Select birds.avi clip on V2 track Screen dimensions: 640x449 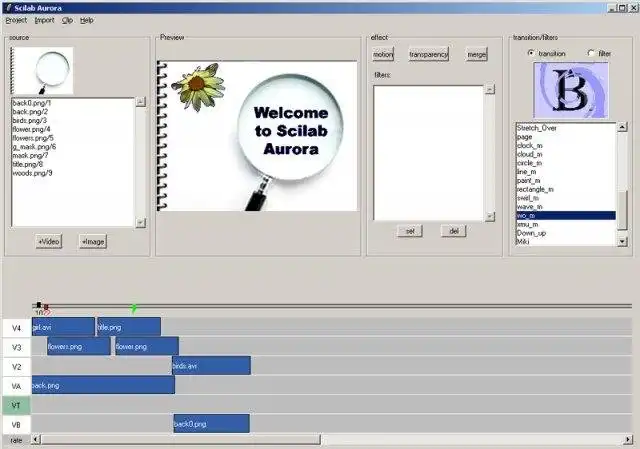pyautogui.click(x=211, y=365)
